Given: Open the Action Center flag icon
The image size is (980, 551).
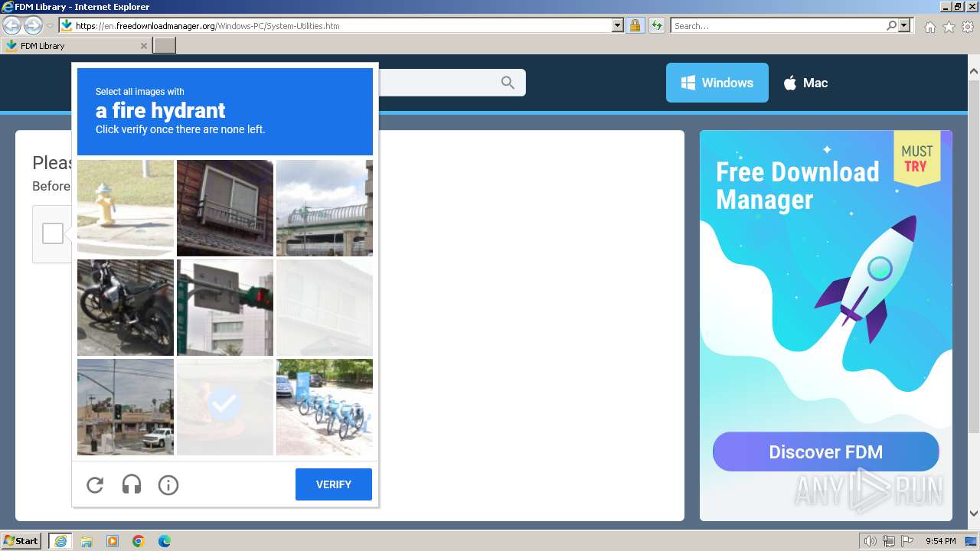Looking at the screenshot, I should 907,541.
